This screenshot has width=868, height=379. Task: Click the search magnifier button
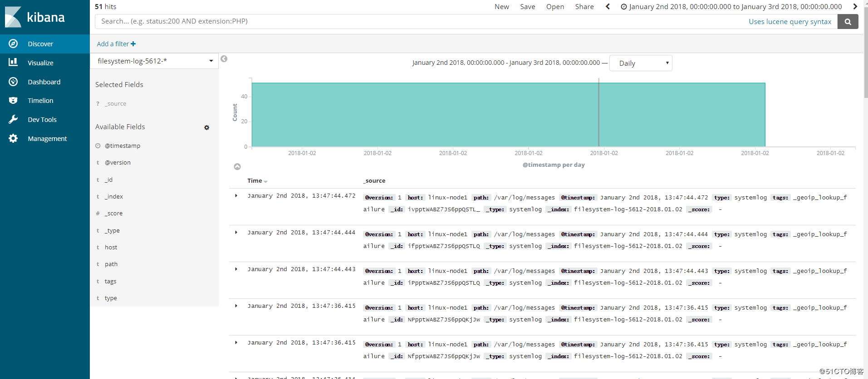click(x=848, y=21)
